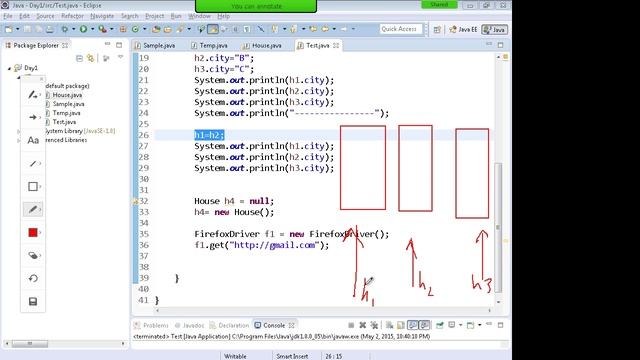Open the New wizard dropdown arrow
Viewport: 640px width, 360px height.
pos(18,29)
